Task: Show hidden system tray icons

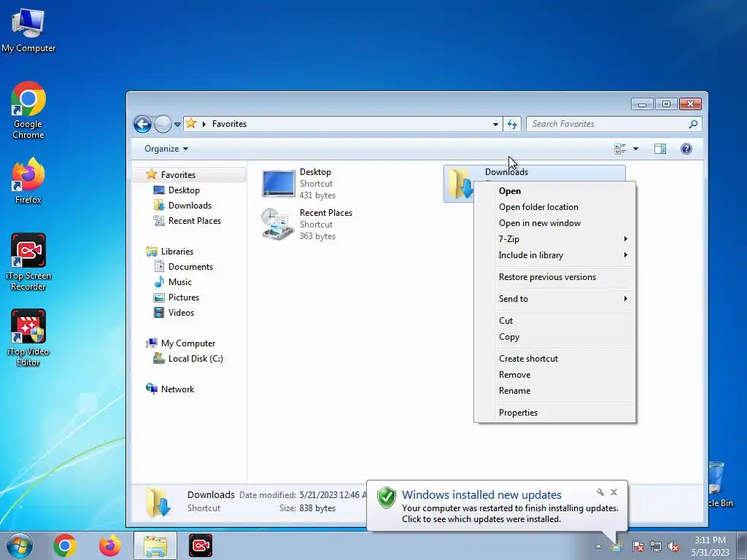Action: 598,546
